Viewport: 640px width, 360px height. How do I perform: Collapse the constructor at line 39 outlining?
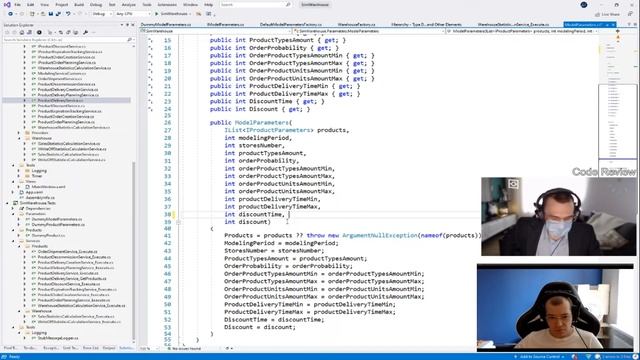(178, 222)
